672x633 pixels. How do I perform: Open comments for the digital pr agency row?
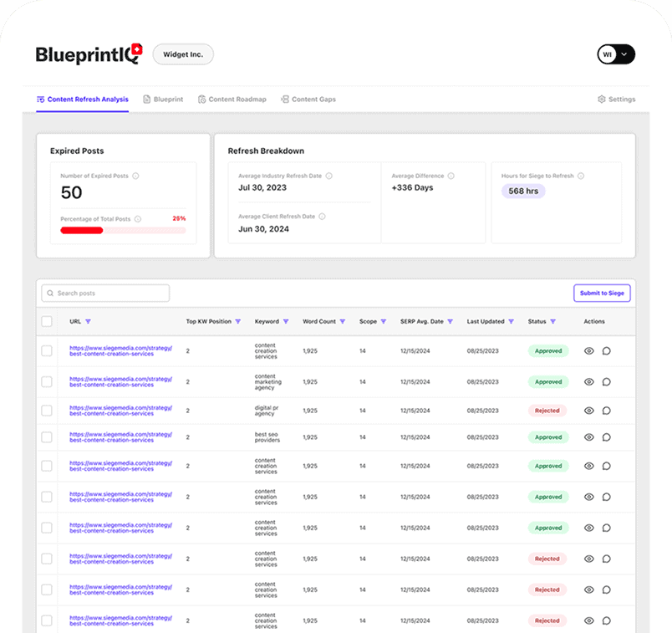click(x=607, y=411)
